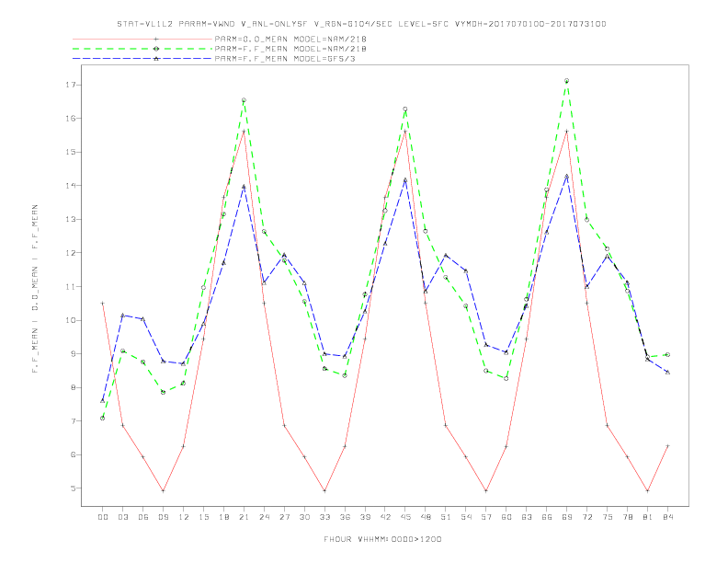Click x-axis forecast hour label 36
The image size is (728, 563).
pos(345,517)
